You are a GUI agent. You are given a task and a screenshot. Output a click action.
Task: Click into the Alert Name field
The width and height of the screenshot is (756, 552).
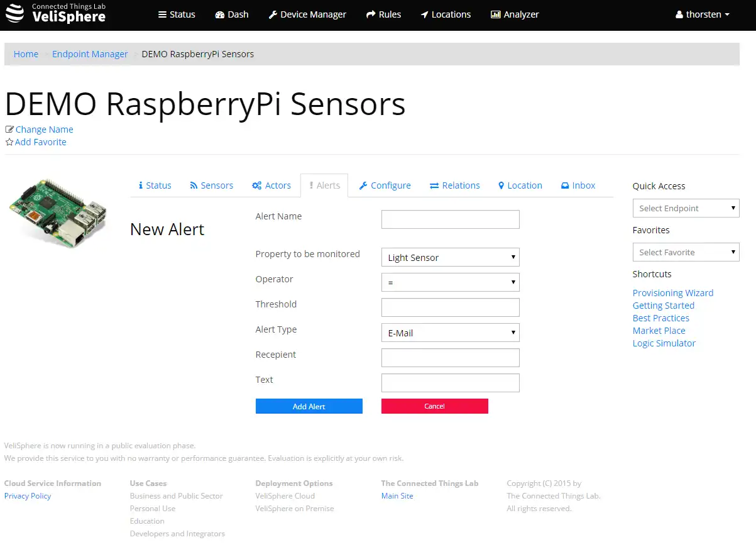[450, 219]
